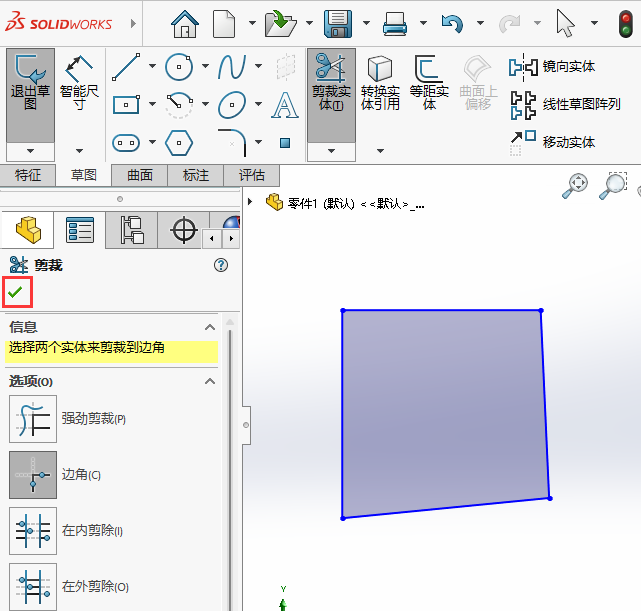The image size is (641, 611).
Task: Select 在内剪除 trim inside option
Action: click(x=33, y=531)
